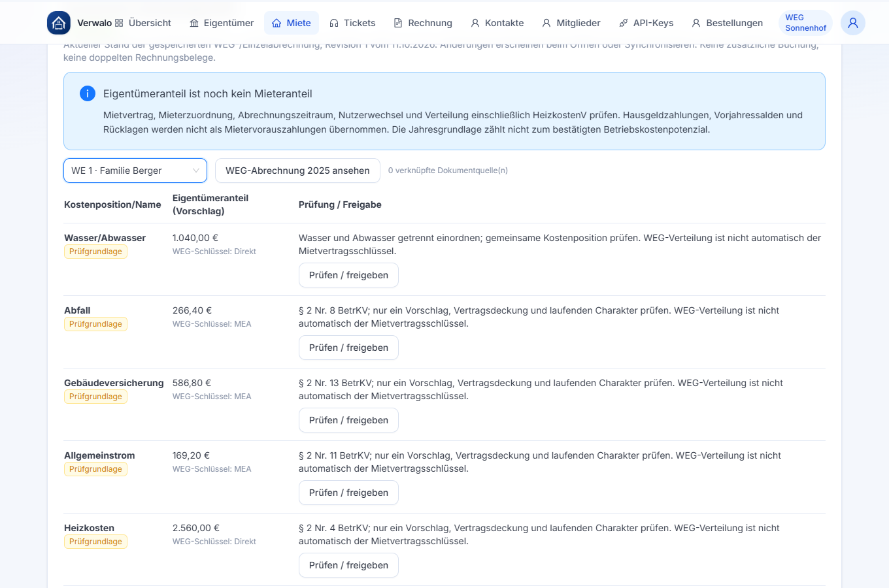Click the 586,80 € amount
The image size is (889, 588).
(x=192, y=383)
